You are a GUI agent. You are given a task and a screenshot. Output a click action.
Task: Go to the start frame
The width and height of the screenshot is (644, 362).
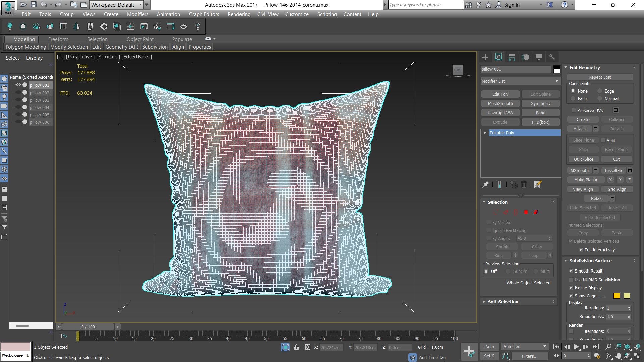[x=556, y=347]
